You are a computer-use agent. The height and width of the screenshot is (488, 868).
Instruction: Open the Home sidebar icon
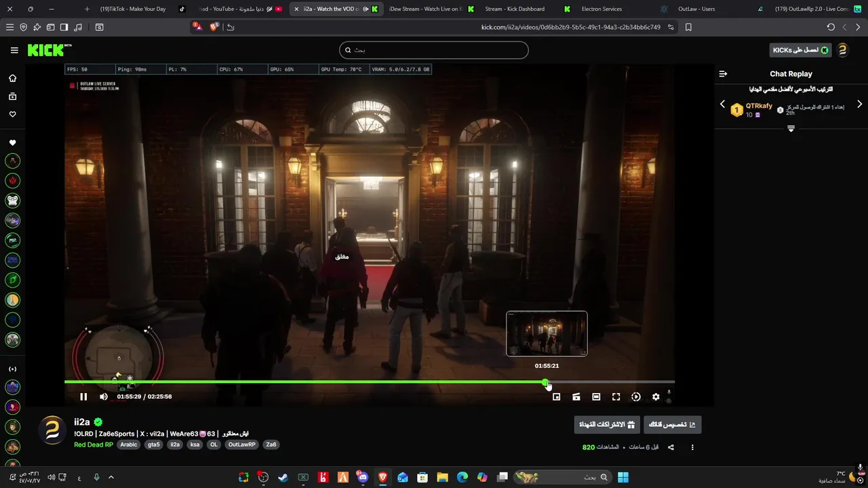point(12,78)
